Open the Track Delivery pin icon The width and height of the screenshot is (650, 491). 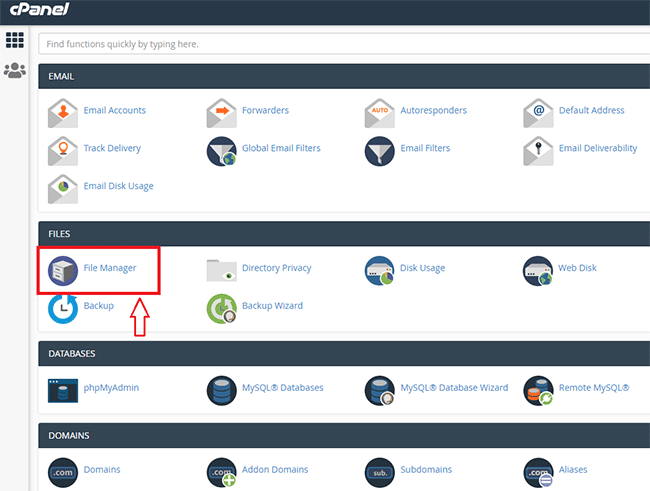coord(63,151)
